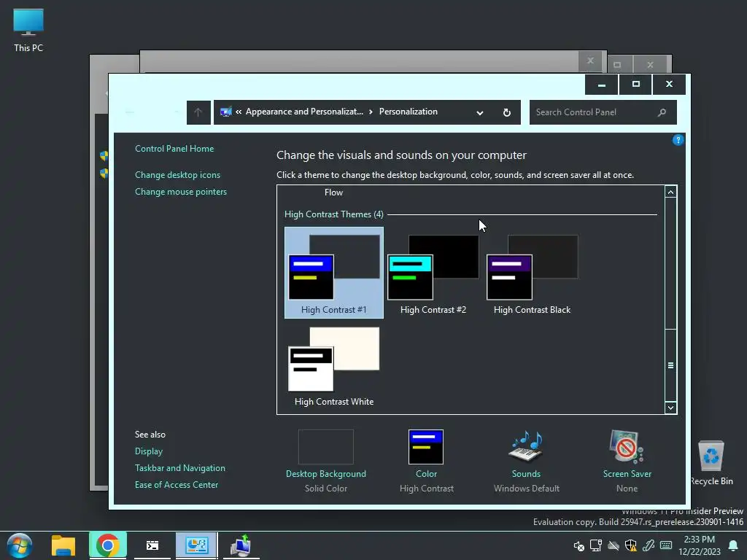Open Control Panel Home link

[x=174, y=149]
